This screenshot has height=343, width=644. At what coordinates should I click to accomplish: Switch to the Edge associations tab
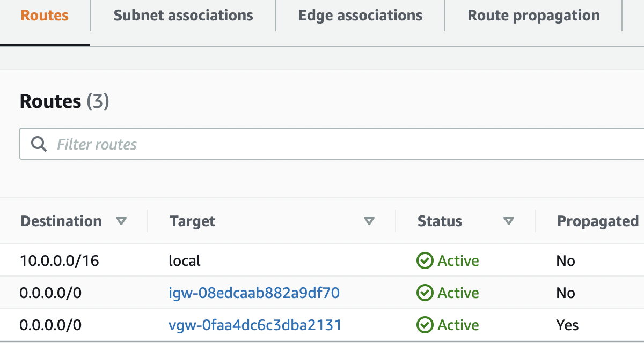[x=360, y=16]
